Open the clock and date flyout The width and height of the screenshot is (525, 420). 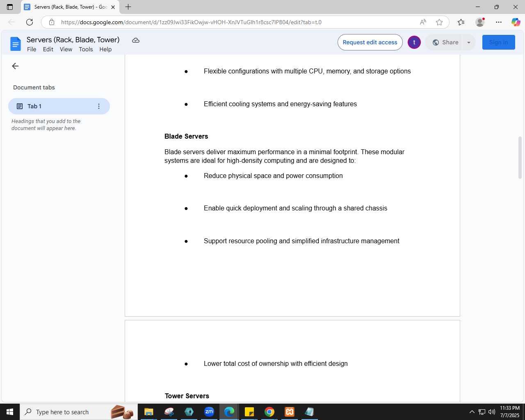click(x=510, y=412)
